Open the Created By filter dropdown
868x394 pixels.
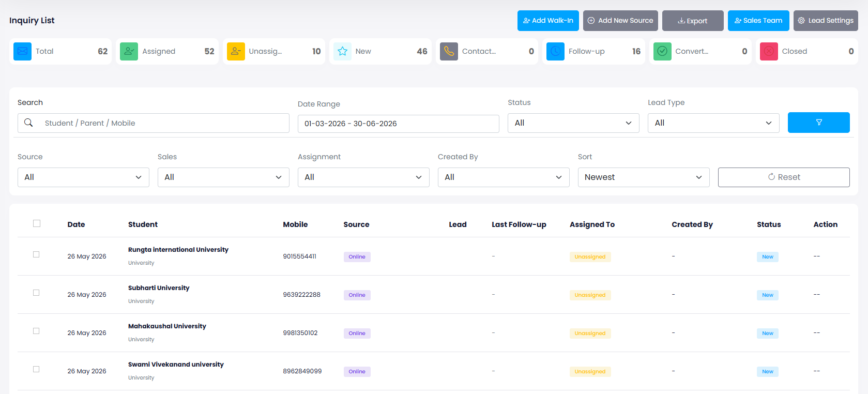[x=504, y=177]
